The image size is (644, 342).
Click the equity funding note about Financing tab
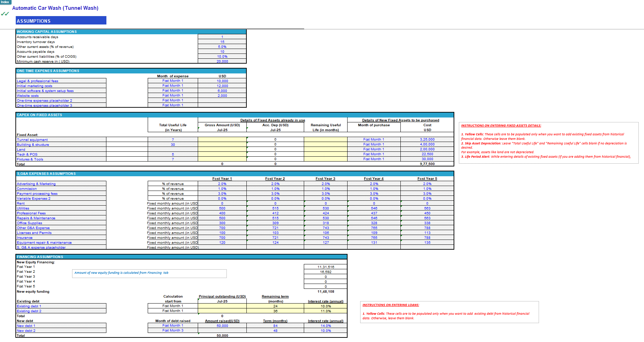click(x=149, y=273)
